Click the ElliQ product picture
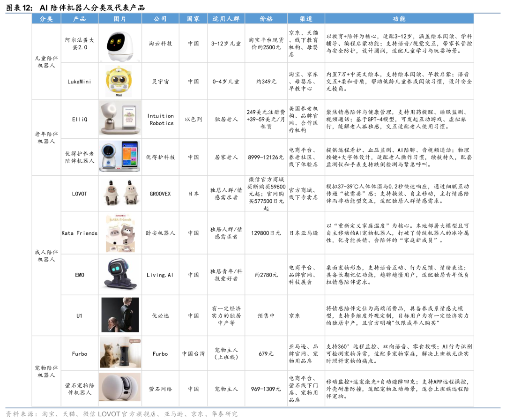The width and height of the screenshot is (506, 420). 120,118
